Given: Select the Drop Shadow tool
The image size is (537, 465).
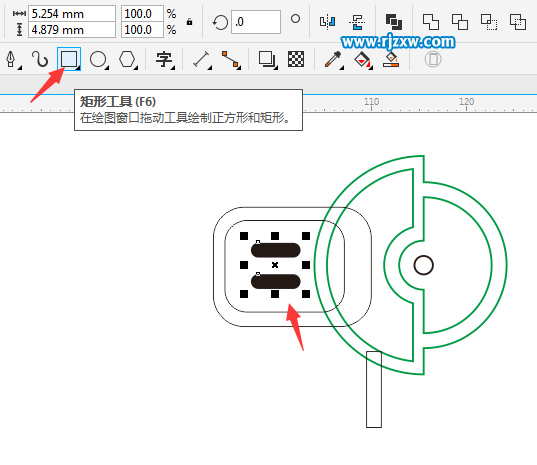Looking at the screenshot, I should click(x=266, y=59).
